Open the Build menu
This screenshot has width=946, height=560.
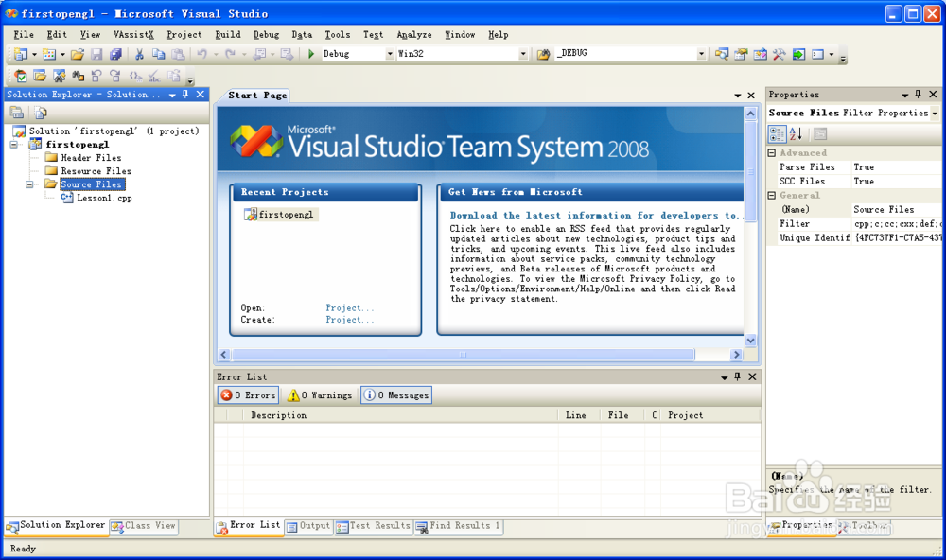227,34
